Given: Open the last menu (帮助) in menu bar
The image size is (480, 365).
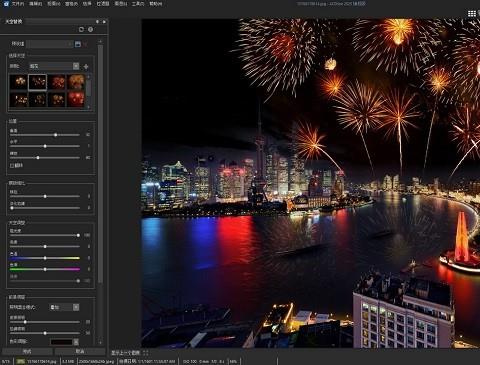Looking at the screenshot, I should tap(156, 4).
